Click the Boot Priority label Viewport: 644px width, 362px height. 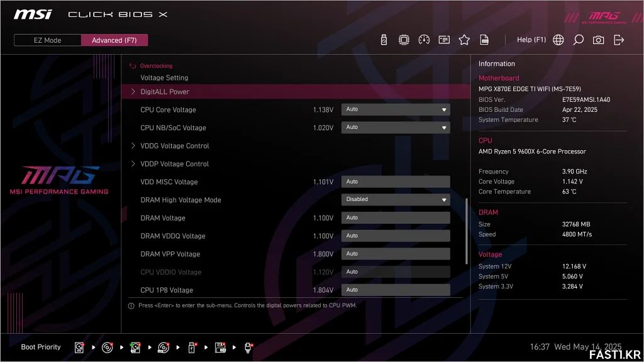coord(41,347)
